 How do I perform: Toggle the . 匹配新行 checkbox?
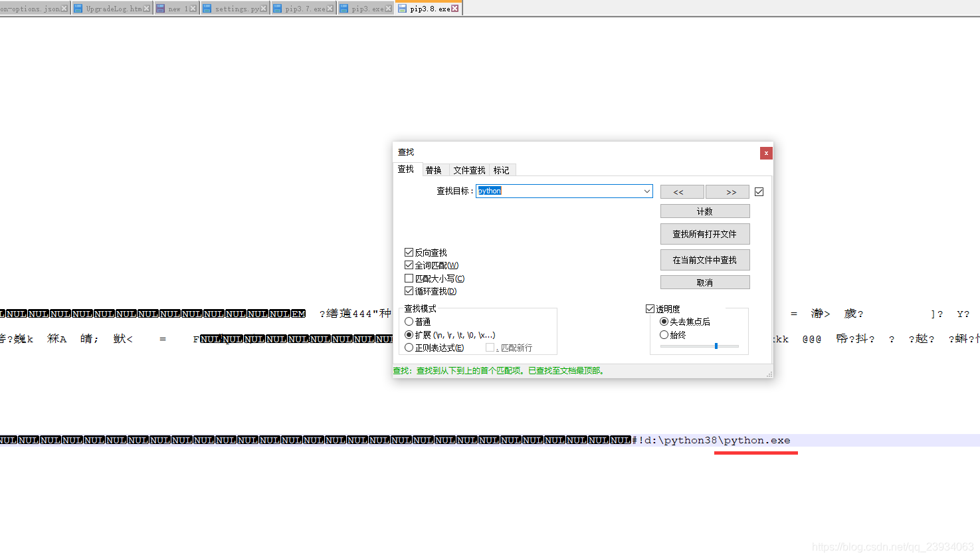(x=490, y=348)
